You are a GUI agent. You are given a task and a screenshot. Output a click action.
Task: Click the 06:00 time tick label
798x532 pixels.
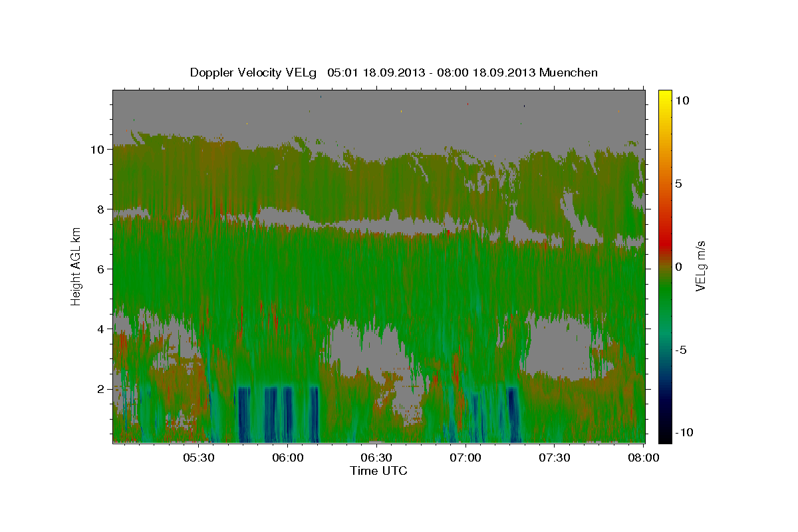tap(288, 458)
